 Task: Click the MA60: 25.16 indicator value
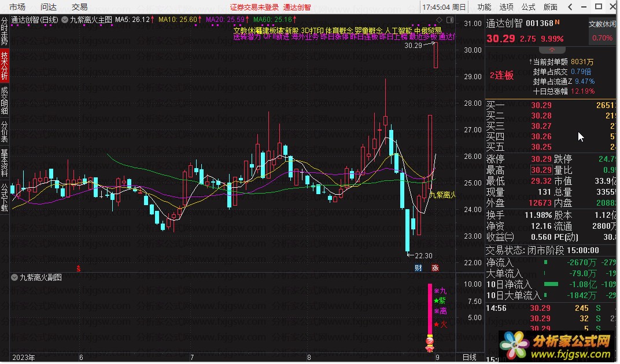[x=275, y=20]
